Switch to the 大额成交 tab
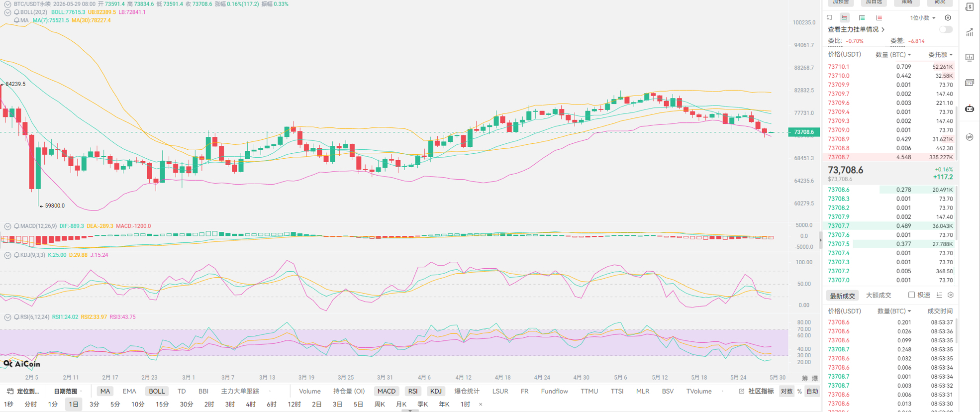 pos(879,295)
